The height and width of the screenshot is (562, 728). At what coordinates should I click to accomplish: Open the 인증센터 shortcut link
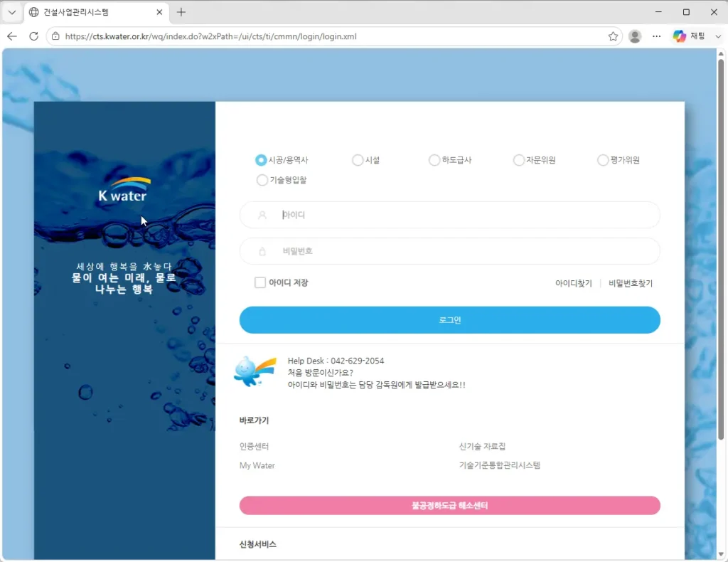[x=254, y=446]
